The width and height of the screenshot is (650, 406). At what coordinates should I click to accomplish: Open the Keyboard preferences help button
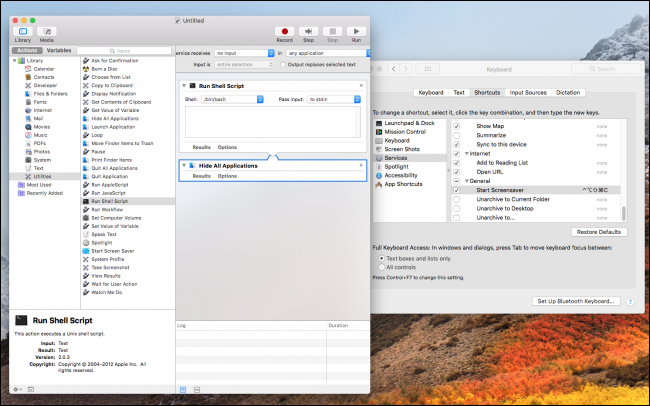[x=630, y=301]
